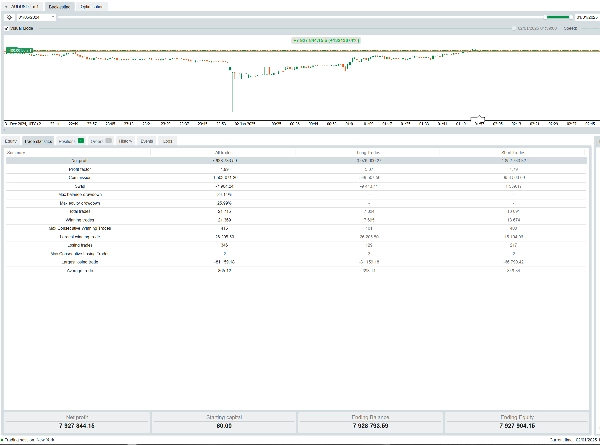This screenshot has width=600, height=445.
Task: Click the Ending Equity summary box
Action: (523, 423)
